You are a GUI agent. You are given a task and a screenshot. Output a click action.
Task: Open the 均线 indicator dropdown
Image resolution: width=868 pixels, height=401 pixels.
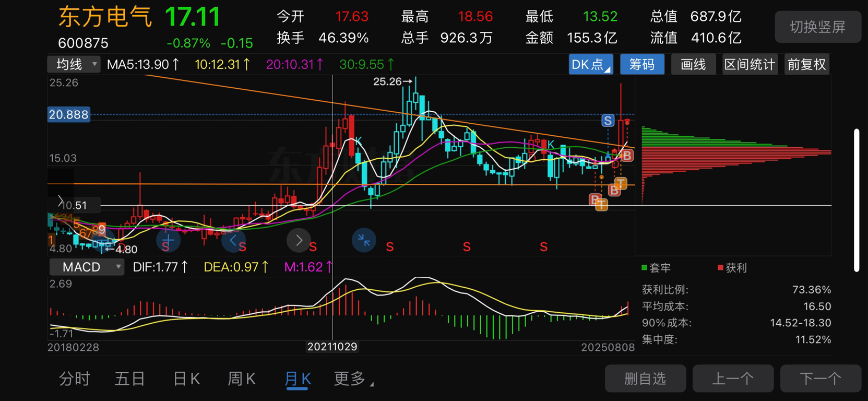(x=74, y=64)
